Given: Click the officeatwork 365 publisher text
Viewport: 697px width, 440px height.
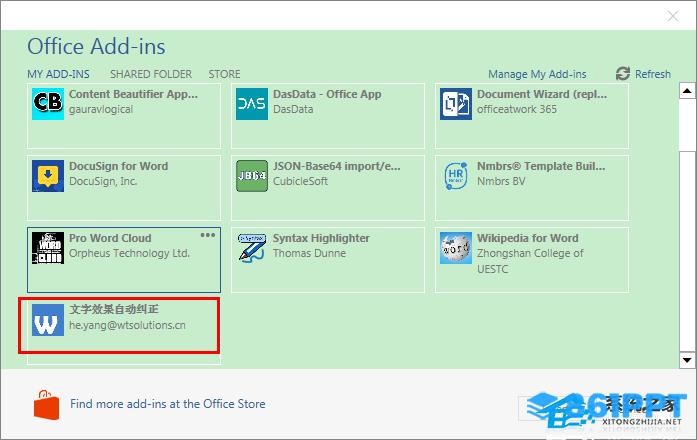Looking at the screenshot, I should [x=517, y=109].
